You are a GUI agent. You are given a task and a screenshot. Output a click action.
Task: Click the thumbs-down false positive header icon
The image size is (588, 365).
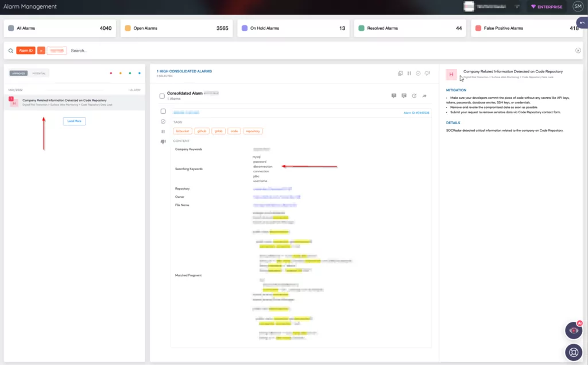[x=427, y=73]
